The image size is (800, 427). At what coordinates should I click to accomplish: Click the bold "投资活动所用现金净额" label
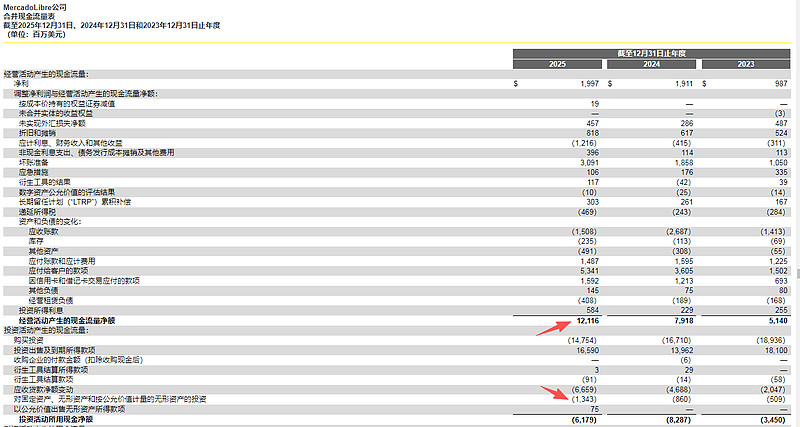click(56, 419)
